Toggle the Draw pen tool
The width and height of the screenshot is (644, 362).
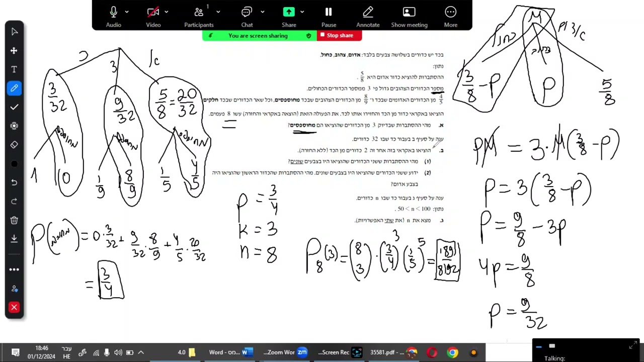pos(14,88)
